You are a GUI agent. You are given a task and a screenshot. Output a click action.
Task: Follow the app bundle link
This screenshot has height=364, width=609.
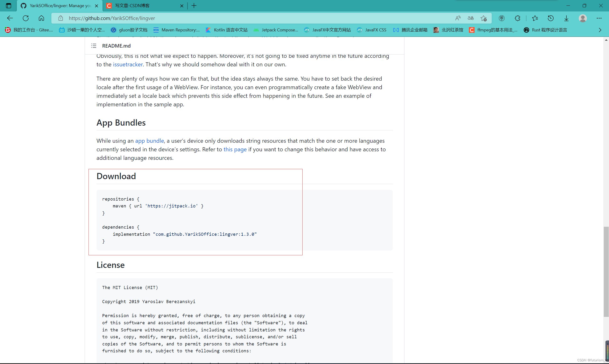[x=149, y=141]
